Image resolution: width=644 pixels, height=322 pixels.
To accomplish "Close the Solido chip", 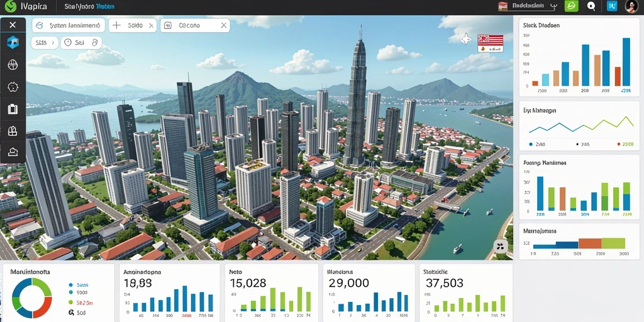I will point(151,25).
